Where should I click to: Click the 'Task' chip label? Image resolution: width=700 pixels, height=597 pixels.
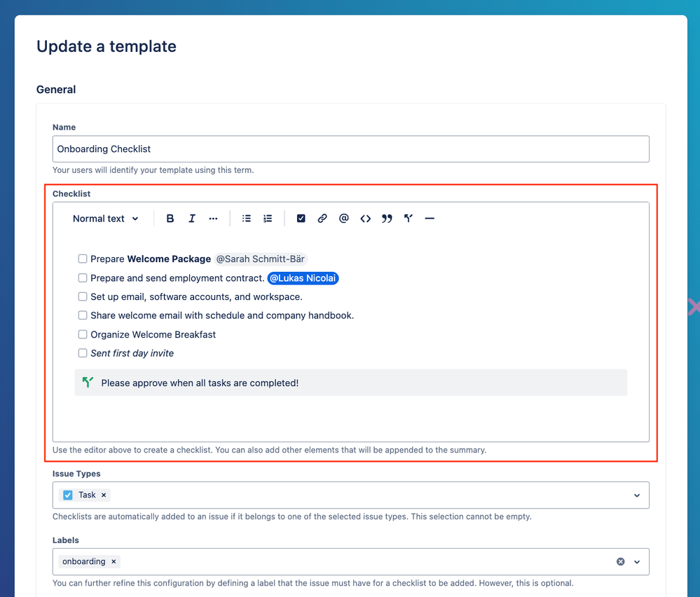pos(87,495)
